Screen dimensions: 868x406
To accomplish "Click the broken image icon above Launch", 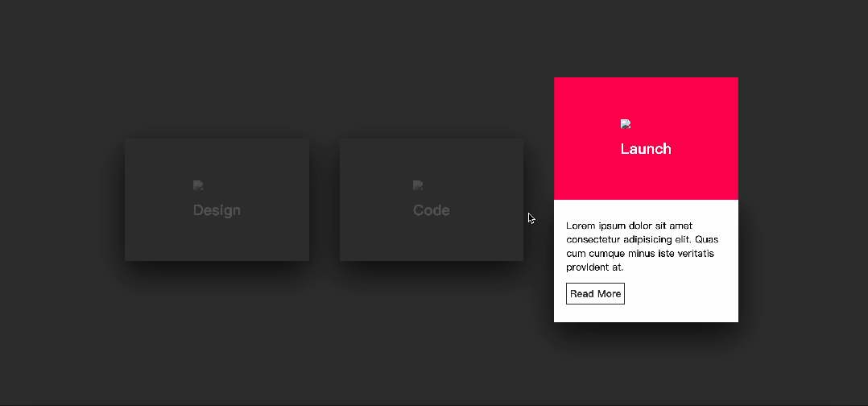I will (x=626, y=124).
